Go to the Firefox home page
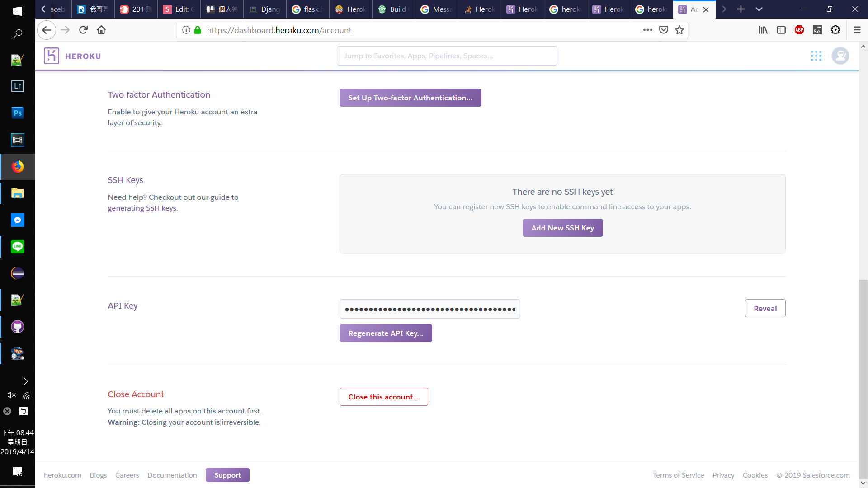 click(101, 30)
